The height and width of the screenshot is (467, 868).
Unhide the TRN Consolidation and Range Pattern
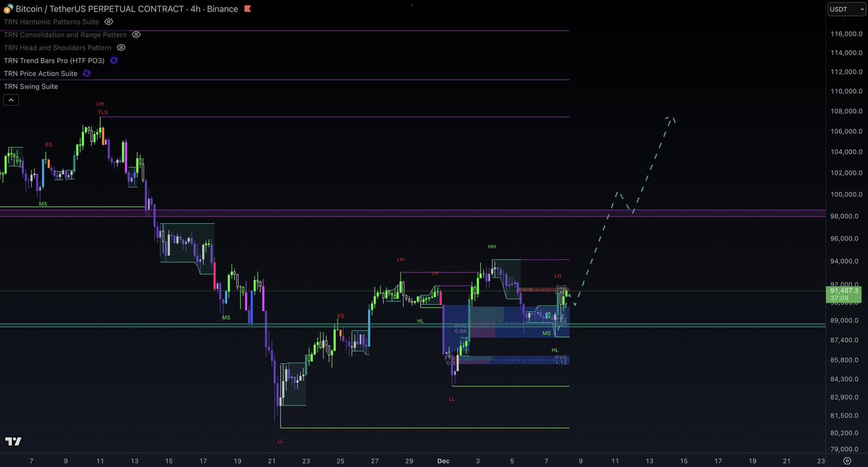[135, 35]
